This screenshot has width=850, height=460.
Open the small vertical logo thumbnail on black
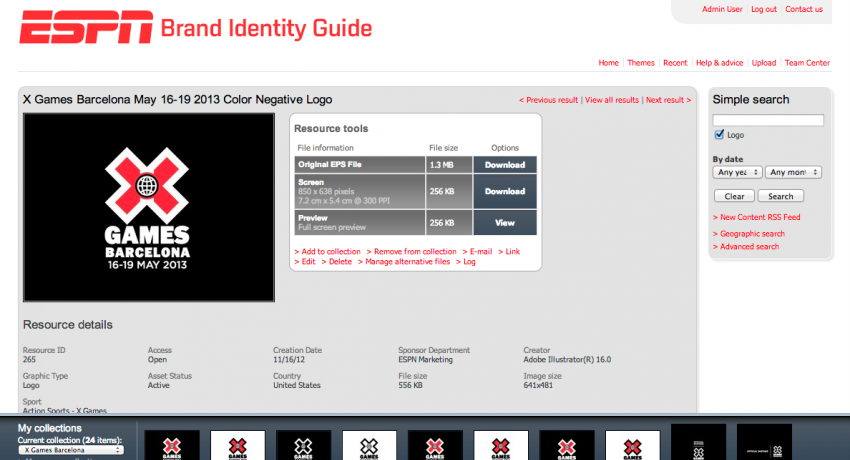pyautogui.click(x=698, y=442)
